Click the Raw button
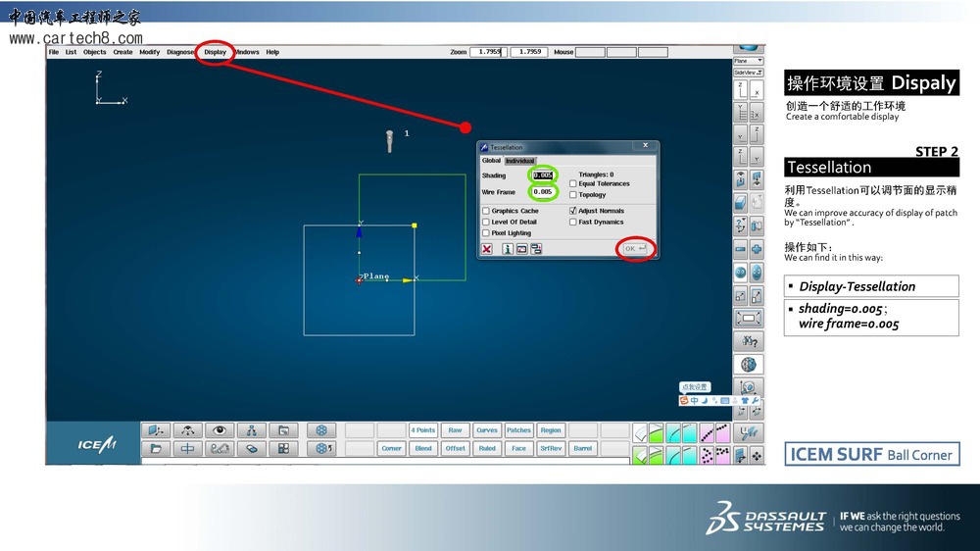Screen dimensions: 980x551 [x=455, y=430]
